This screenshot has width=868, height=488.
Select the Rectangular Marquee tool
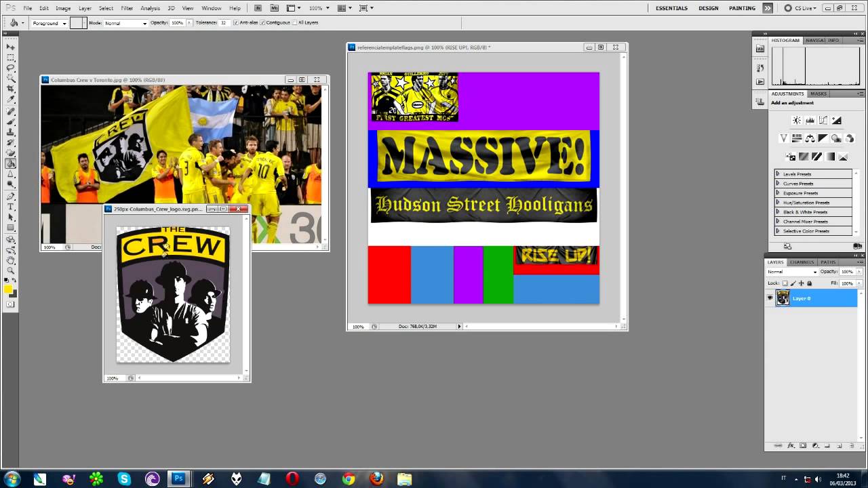point(11,58)
